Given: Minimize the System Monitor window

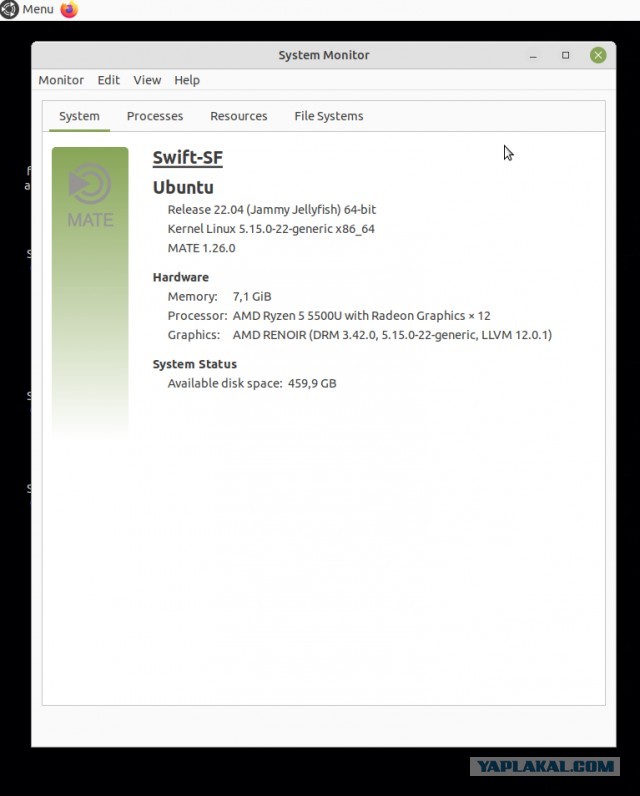Looking at the screenshot, I should coord(533,55).
